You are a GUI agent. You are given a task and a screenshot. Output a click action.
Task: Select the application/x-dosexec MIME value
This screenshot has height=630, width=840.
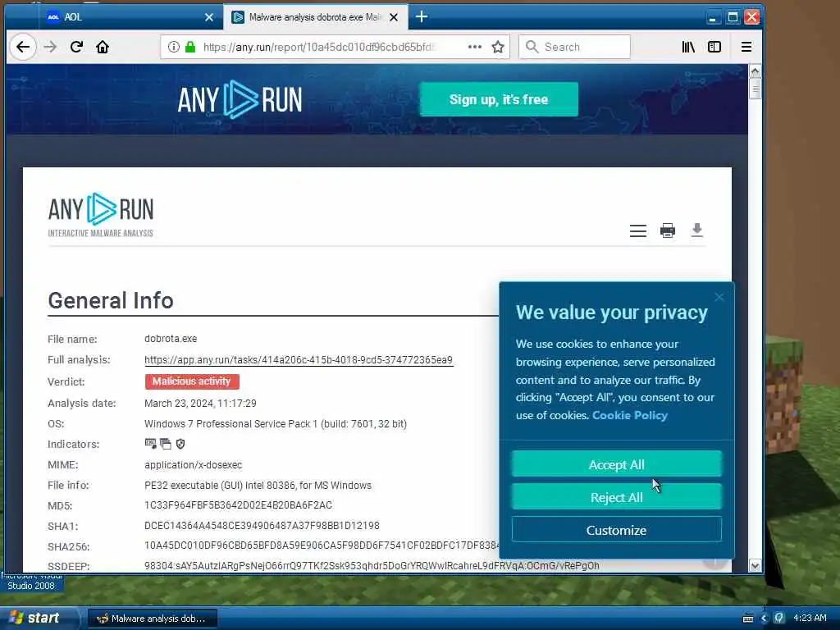[x=194, y=465]
